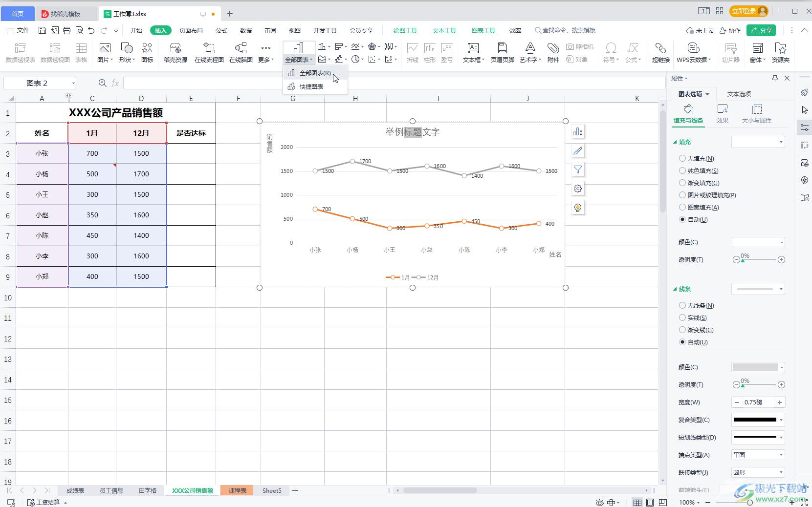Click the add new sheet plus button
Image resolution: width=812 pixels, height=507 pixels.
pyautogui.click(x=295, y=490)
